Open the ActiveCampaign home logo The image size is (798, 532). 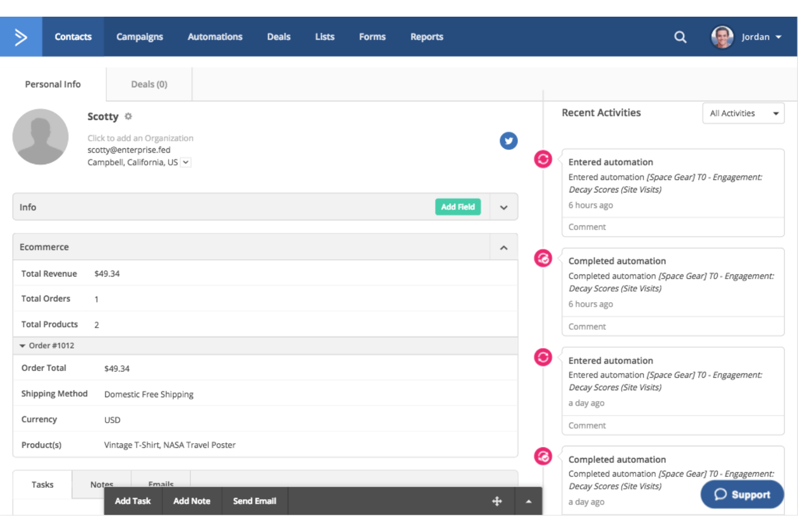click(x=20, y=36)
